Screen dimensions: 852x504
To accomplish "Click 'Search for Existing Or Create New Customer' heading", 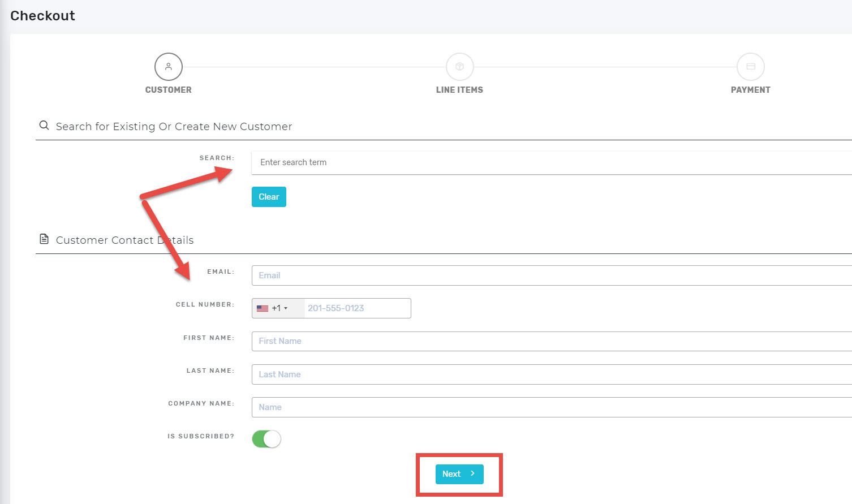I will [174, 127].
